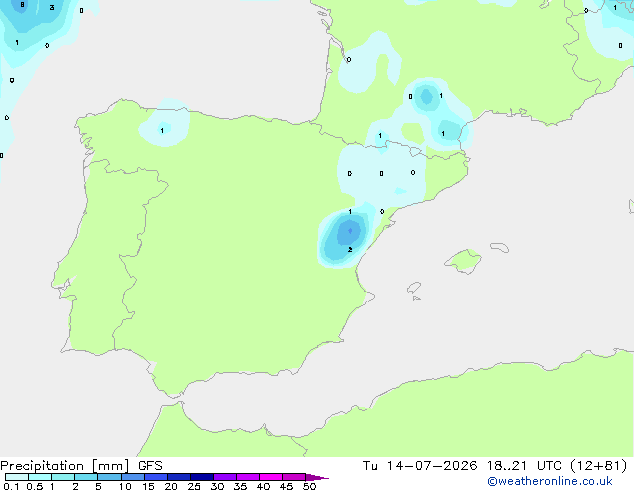Pick the legend swatch between 5 and 10

109,477
